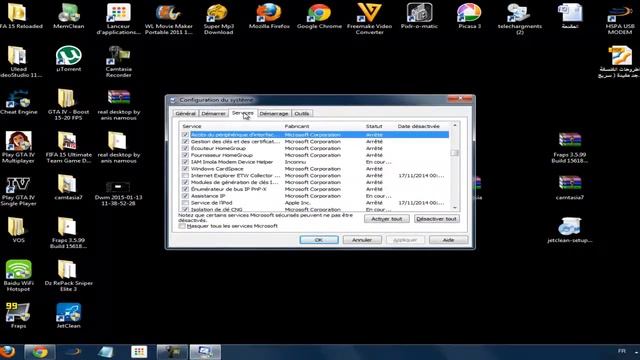Select the MemClean desktop icon
This screenshot has width=640, height=360.
69,16
